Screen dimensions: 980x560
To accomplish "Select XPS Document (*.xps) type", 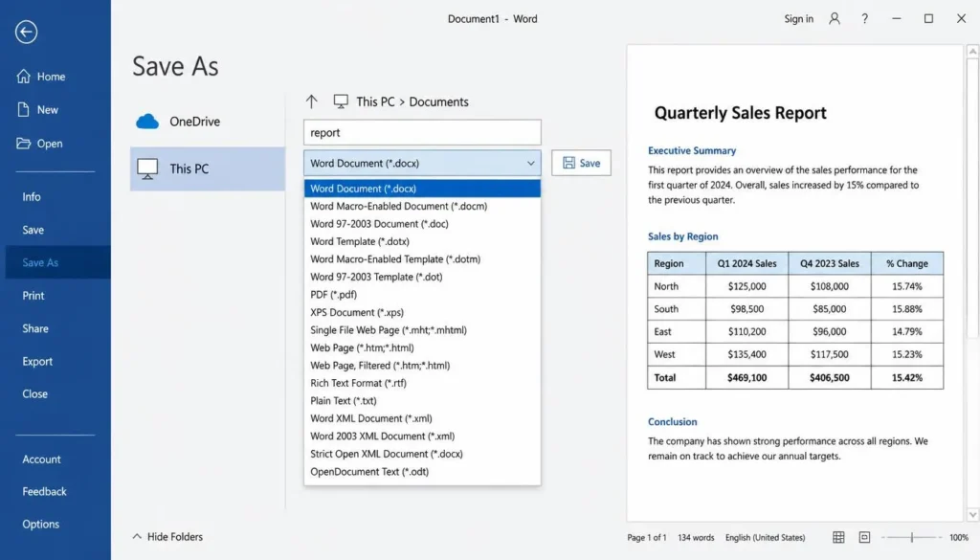I will pyautogui.click(x=422, y=312).
